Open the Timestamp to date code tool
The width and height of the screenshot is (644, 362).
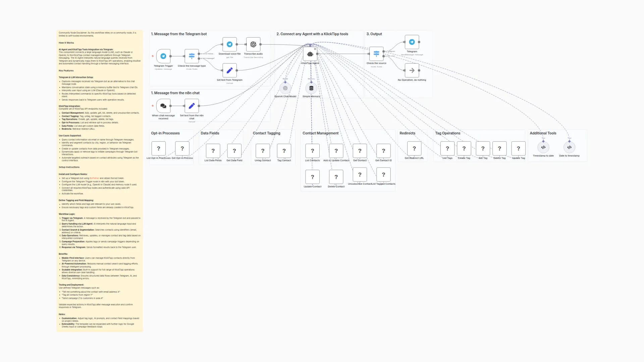543,147
